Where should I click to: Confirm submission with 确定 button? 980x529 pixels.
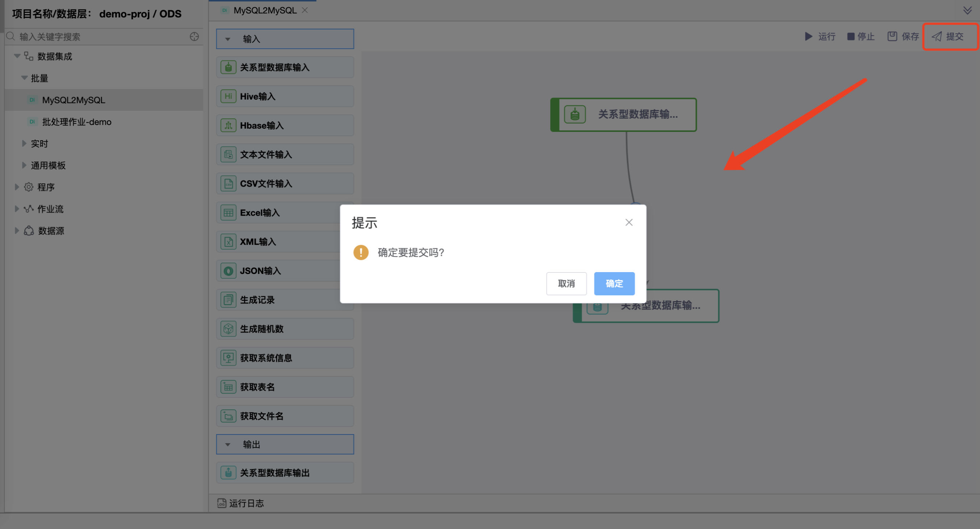(614, 284)
